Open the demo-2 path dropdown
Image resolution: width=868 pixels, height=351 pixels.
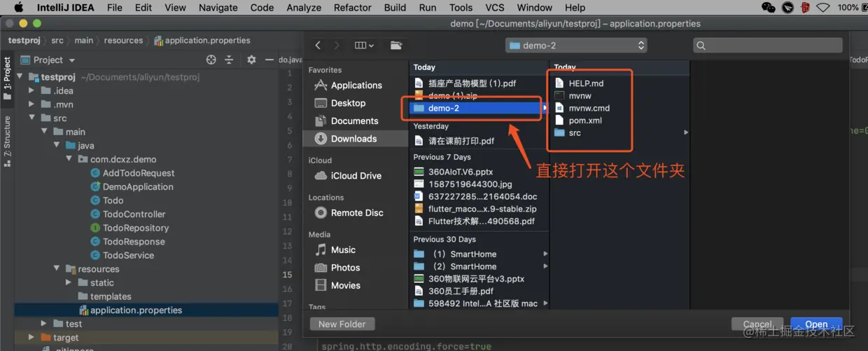pyautogui.click(x=576, y=46)
